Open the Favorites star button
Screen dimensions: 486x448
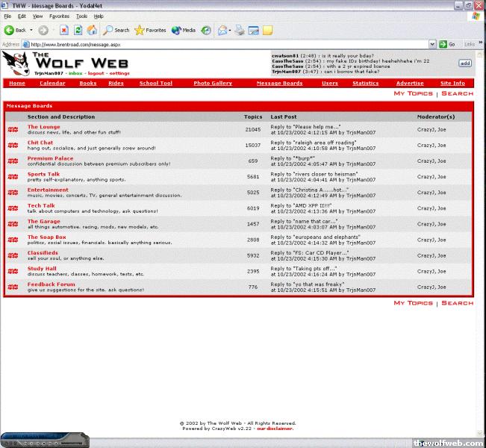150,30
